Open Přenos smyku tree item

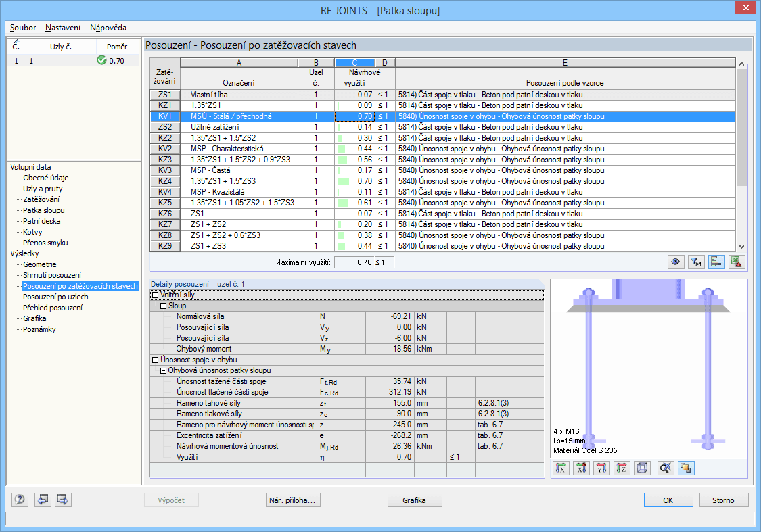click(45, 243)
